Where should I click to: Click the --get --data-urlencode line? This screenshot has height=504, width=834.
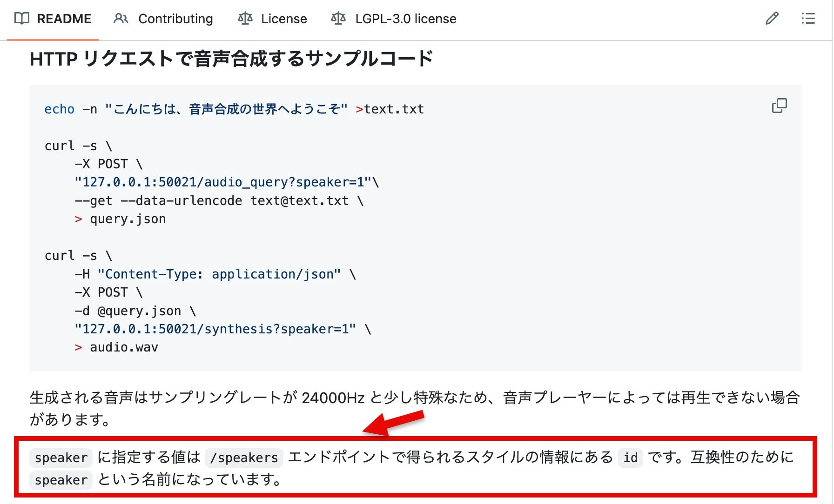(x=219, y=201)
